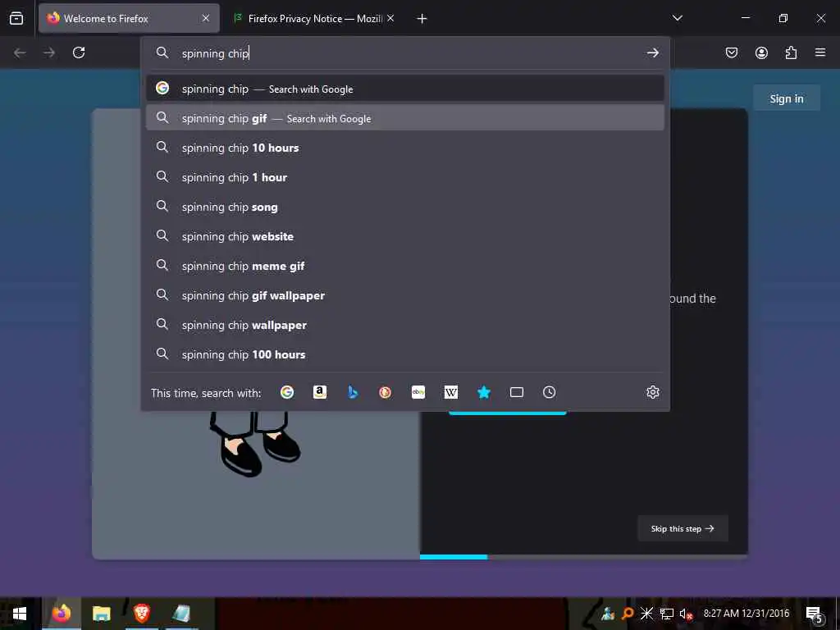Image resolution: width=840 pixels, height=630 pixels.
Task: Select suggestion 'spinning chip 10 hours'
Action: (x=405, y=148)
